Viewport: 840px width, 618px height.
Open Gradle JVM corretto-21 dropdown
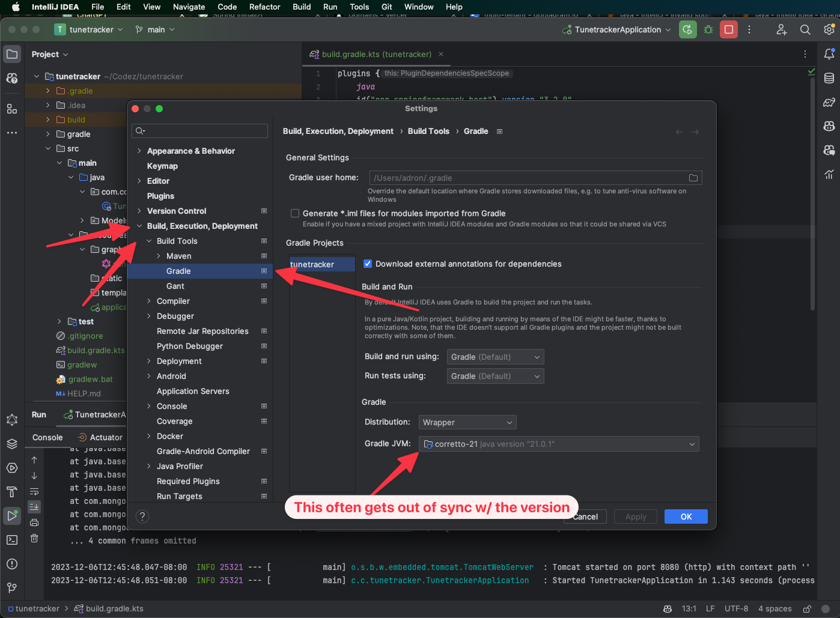click(559, 444)
